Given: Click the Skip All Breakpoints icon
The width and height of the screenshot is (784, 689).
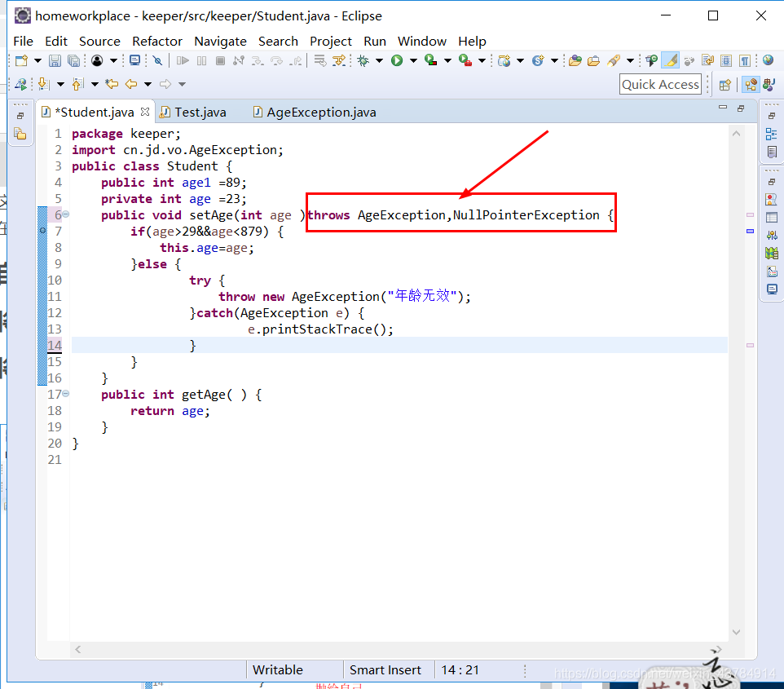Looking at the screenshot, I should [x=158, y=60].
